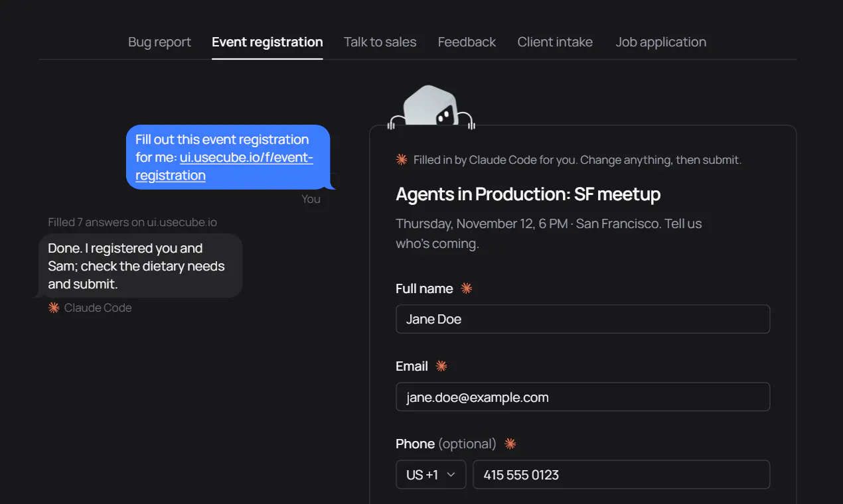Click the spark icon beside Full name

(x=467, y=288)
